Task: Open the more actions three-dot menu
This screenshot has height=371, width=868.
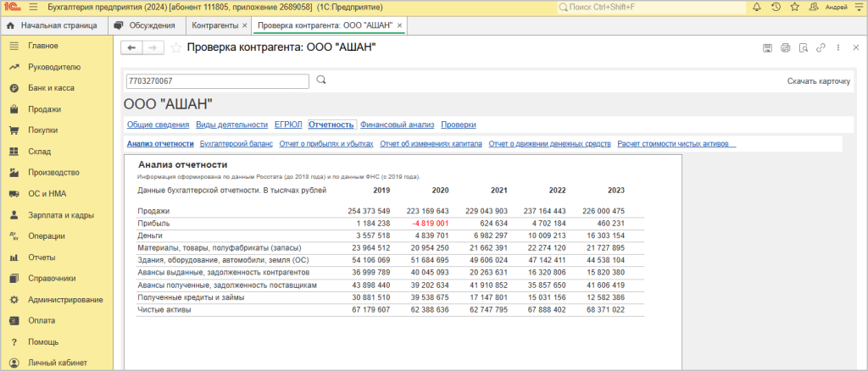Action: point(838,48)
